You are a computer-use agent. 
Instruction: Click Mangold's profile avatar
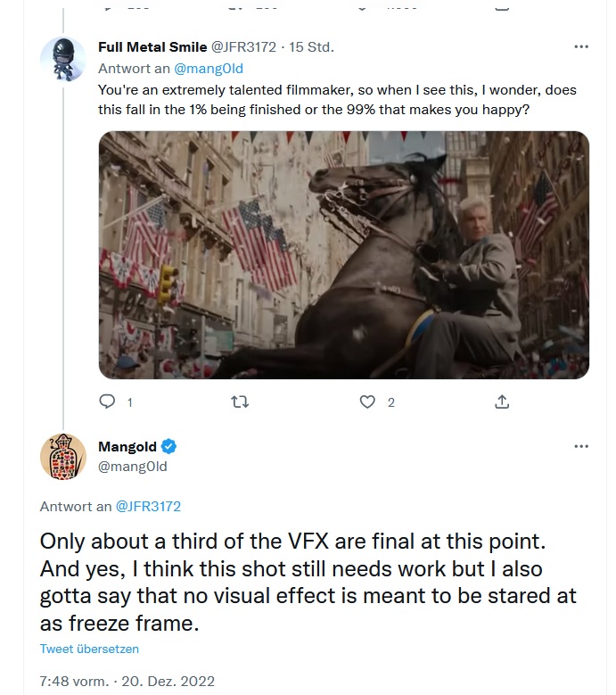[62, 456]
